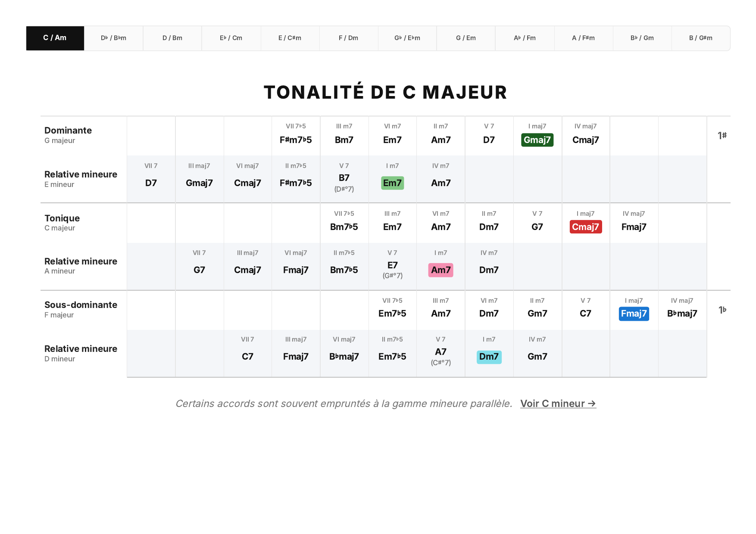Switch to the G / Em key tab
This screenshot has width=756, height=534.
click(466, 38)
